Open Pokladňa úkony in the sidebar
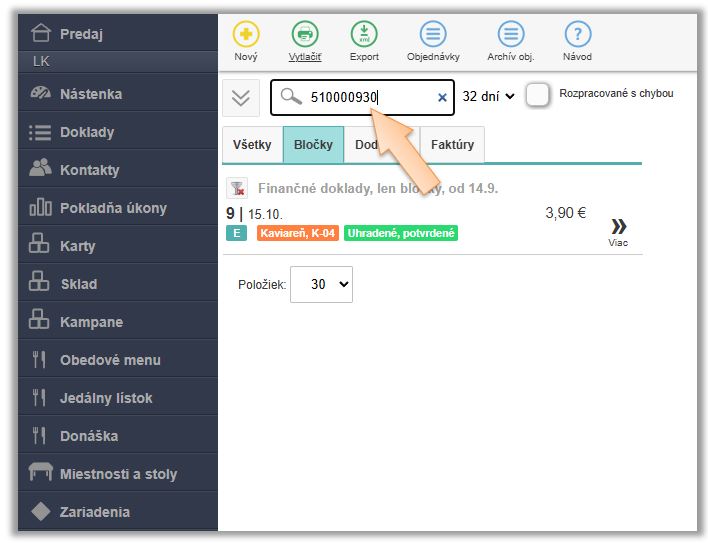This screenshot has height=543, width=708. point(113,208)
